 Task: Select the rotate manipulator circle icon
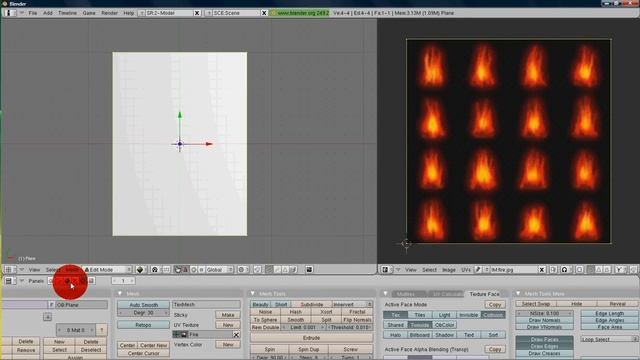pos(193,270)
